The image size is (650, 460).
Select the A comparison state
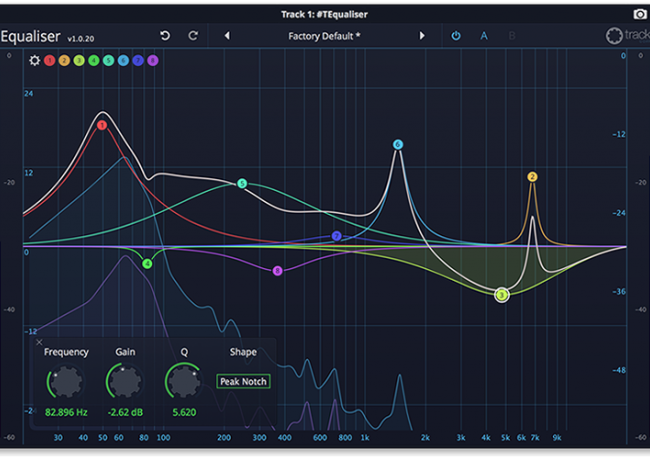(484, 36)
